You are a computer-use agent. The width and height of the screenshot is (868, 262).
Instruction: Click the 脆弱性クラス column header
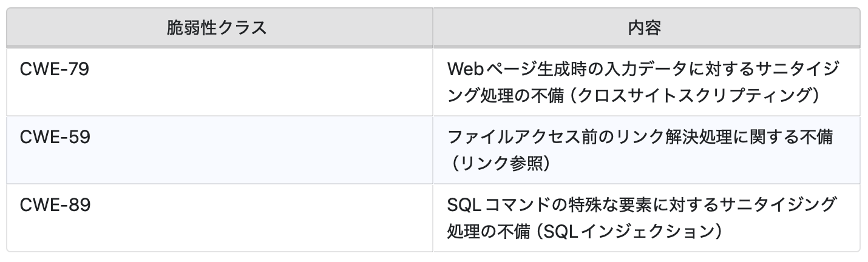tap(217, 28)
